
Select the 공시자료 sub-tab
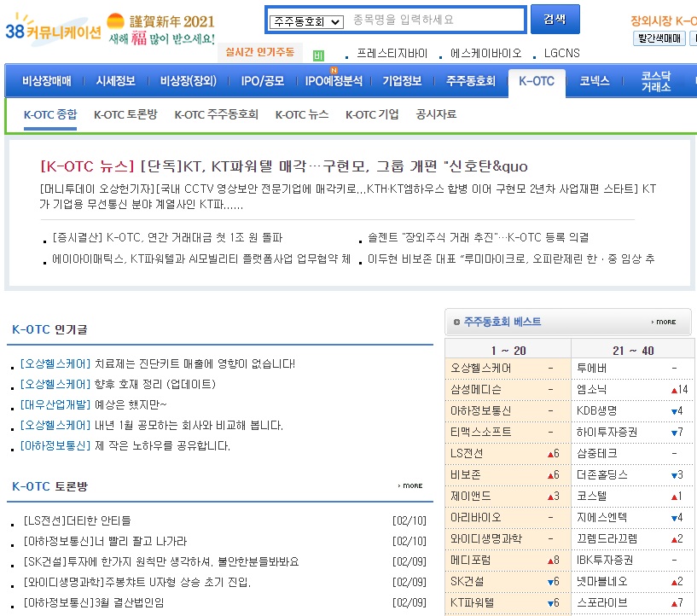(436, 114)
